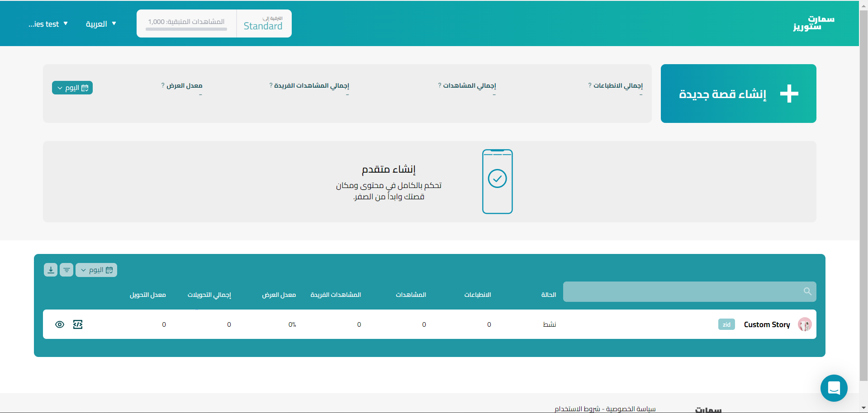
Task: Expand the اليوم date dropdown in the stories table
Action: coord(96,270)
